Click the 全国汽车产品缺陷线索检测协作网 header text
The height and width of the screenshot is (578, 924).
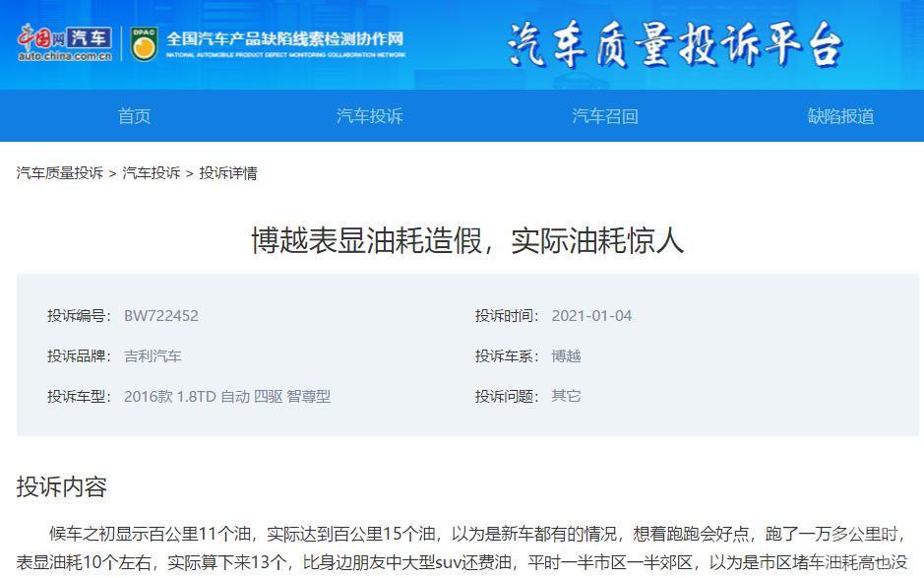point(285,39)
